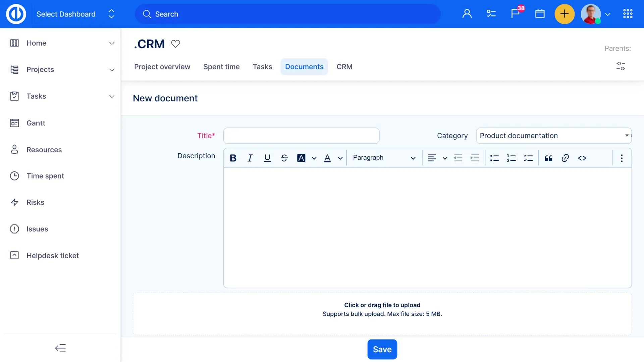Apply italic formatting in editor toolbar
The image size is (644, 362).
coord(250,158)
